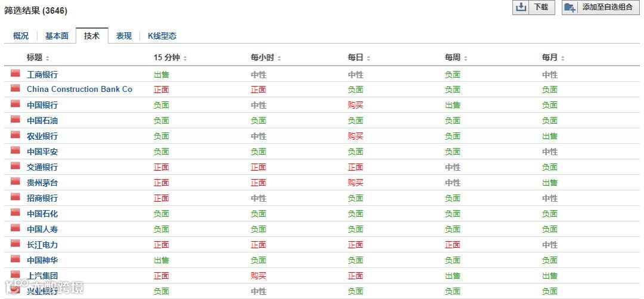The image size is (644, 299).
Task: Click China Construction Bank hourly 正面 signal
Action: tap(258, 90)
